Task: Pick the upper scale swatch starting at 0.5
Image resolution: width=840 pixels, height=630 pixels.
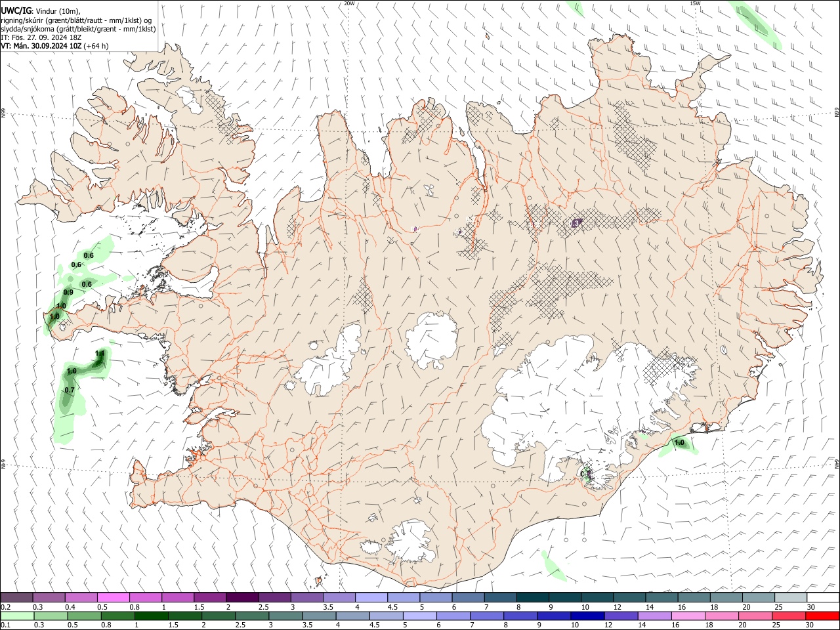Action: 113,597
